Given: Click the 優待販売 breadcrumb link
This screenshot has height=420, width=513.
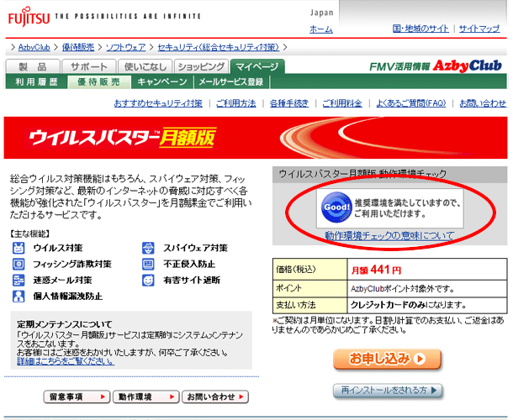Looking at the screenshot, I should click(78, 47).
